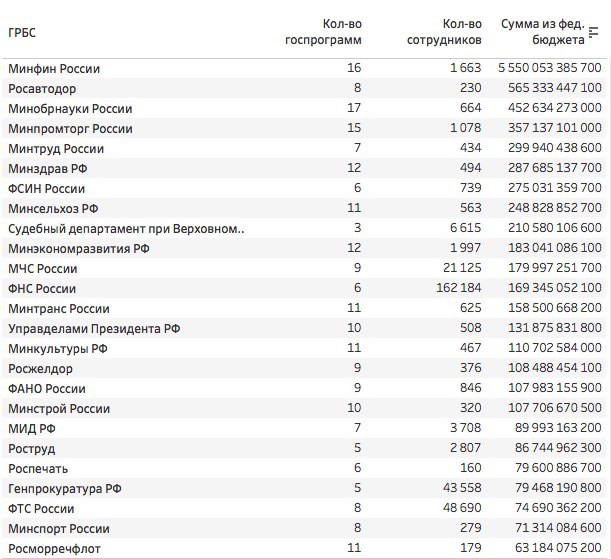The image size is (611, 559).
Task: Click employee count 162 184 for ФНС России
Action: (x=459, y=288)
